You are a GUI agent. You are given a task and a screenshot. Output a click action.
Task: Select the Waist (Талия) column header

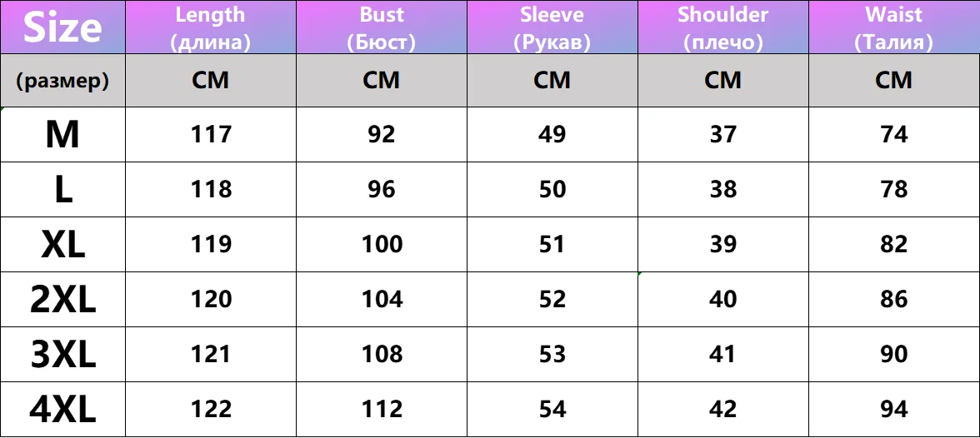(x=894, y=27)
